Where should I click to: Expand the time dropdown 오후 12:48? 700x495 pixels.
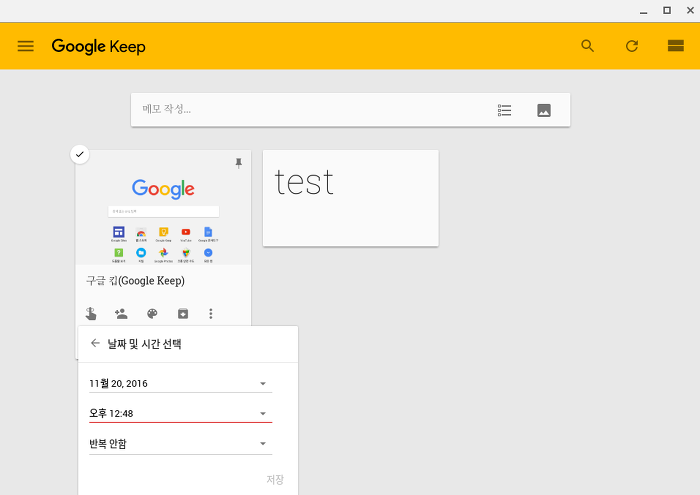[x=180, y=414]
